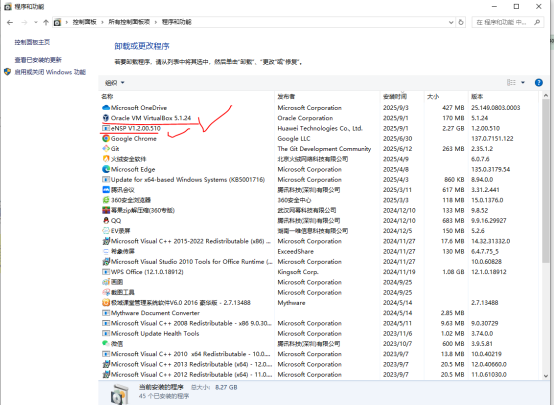The height and width of the screenshot is (406, 554).
Task: Click the Windows features shield icon
Action: pyautogui.click(x=7, y=72)
